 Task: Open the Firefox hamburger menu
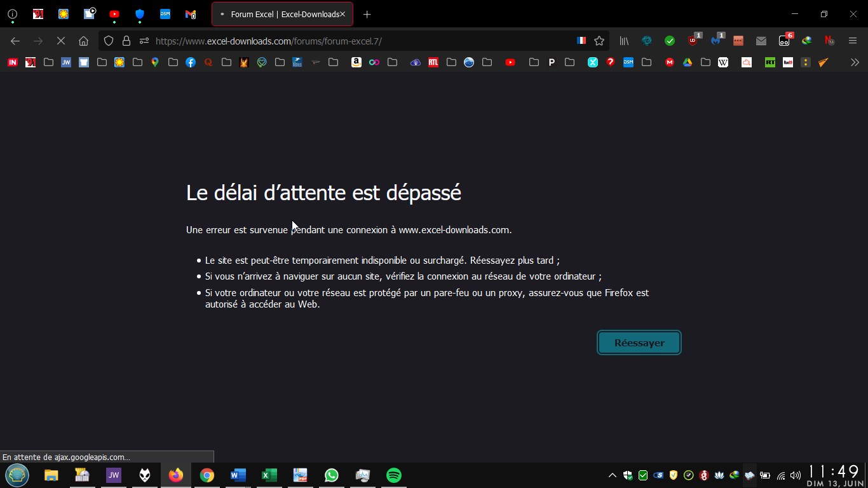click(x=853, y=41)
